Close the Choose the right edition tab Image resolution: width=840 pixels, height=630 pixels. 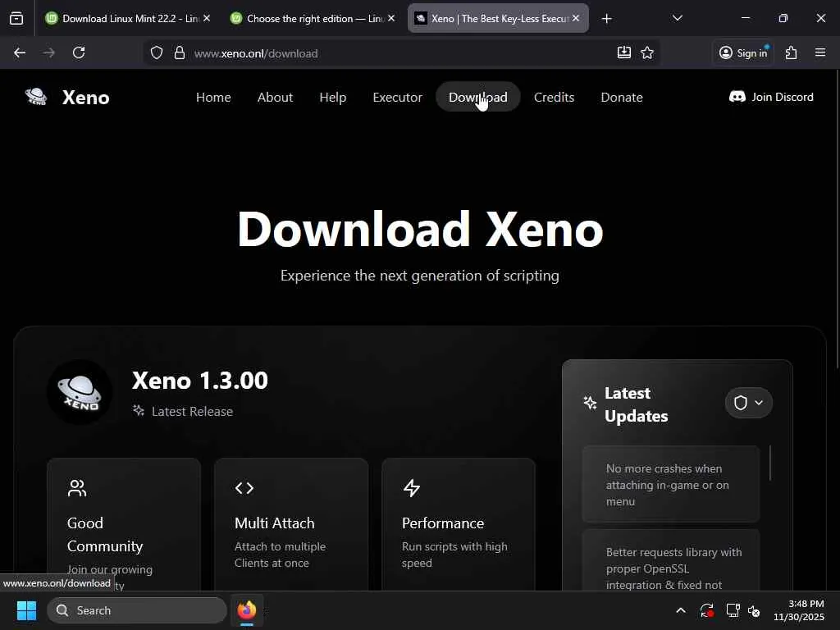(x=391, y=18)
